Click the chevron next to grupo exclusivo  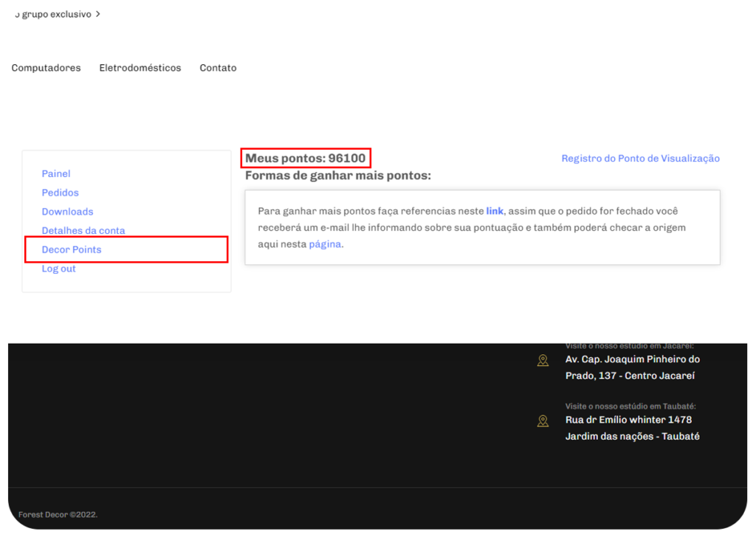pos(98,14)
